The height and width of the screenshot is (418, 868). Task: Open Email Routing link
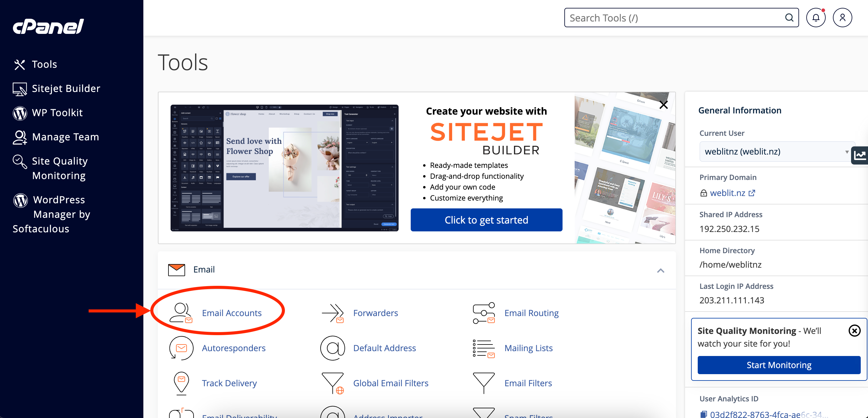(x=531, y=313)
